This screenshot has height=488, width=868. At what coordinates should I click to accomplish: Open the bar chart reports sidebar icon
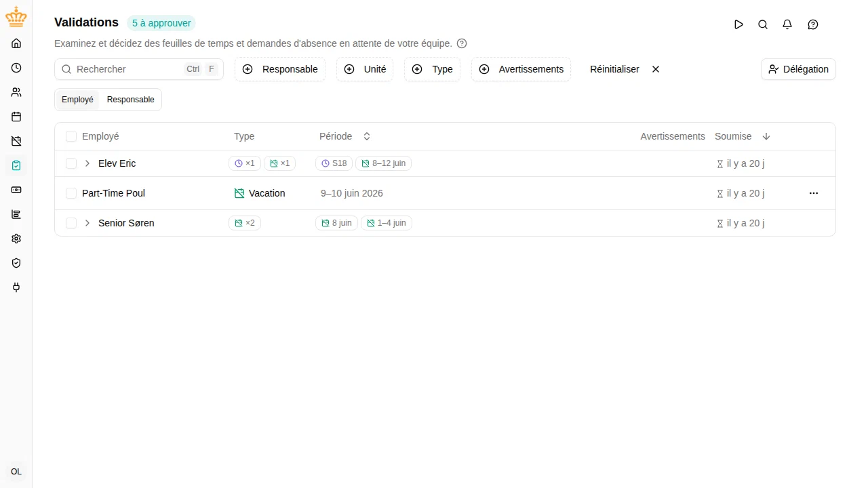[x=16, y=214]
